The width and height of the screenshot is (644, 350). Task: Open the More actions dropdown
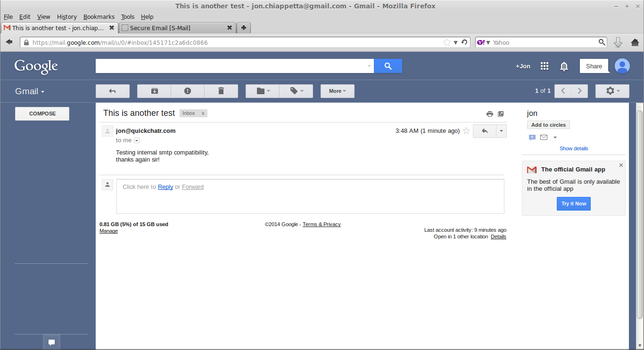click(x=338, y=91)
